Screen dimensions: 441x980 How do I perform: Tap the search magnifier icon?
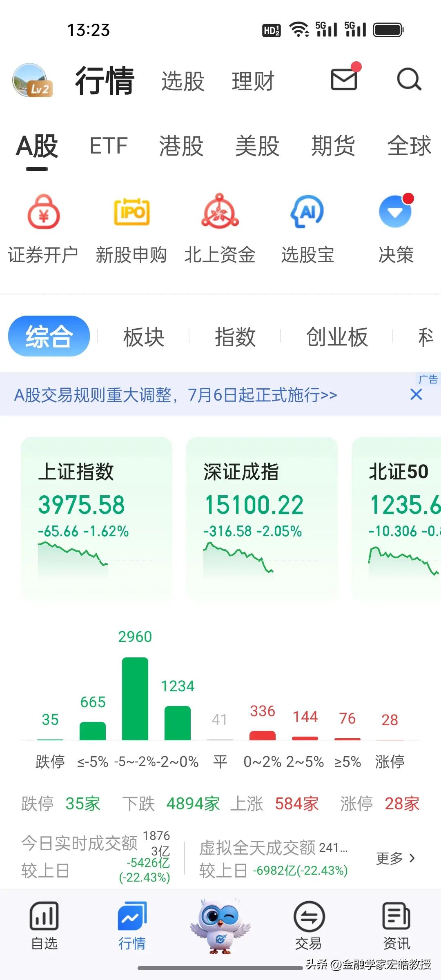pyautogui.click(x=409, y=79)
